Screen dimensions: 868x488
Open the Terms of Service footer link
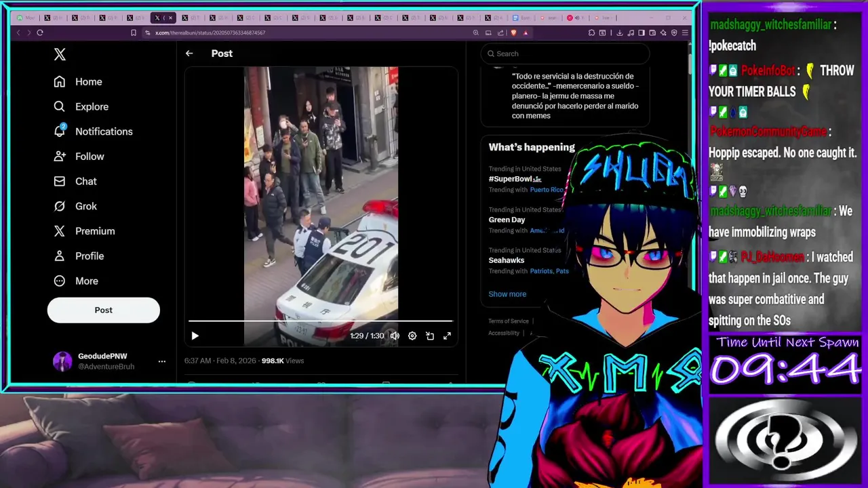click(x=509, y=321)
